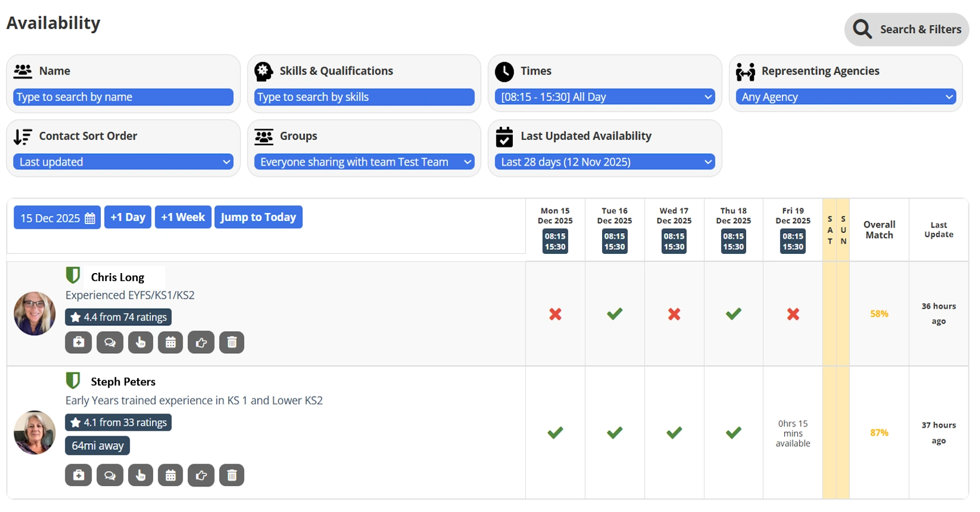Screen dimensions: 980x512
Task: Open Chris Long's profile photo
Action: (x=35, y=313)
